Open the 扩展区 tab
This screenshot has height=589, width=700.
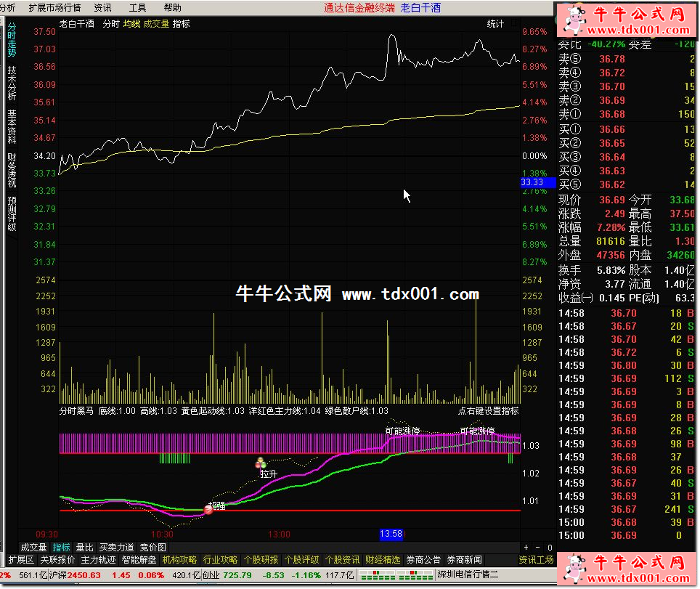(21, 559)
